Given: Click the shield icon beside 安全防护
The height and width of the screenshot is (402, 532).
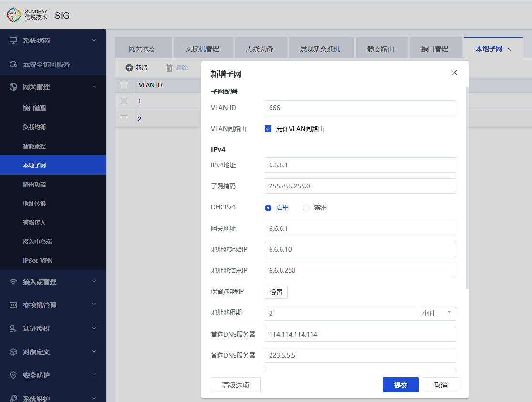Looking at the screenshot, I should (x=13, y=375).
